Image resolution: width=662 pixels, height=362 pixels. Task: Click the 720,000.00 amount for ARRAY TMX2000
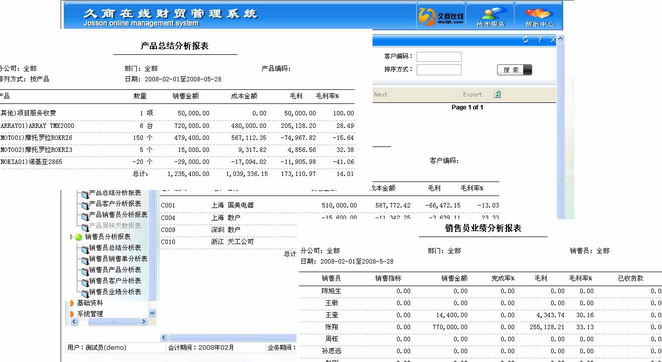click(192, 126)
